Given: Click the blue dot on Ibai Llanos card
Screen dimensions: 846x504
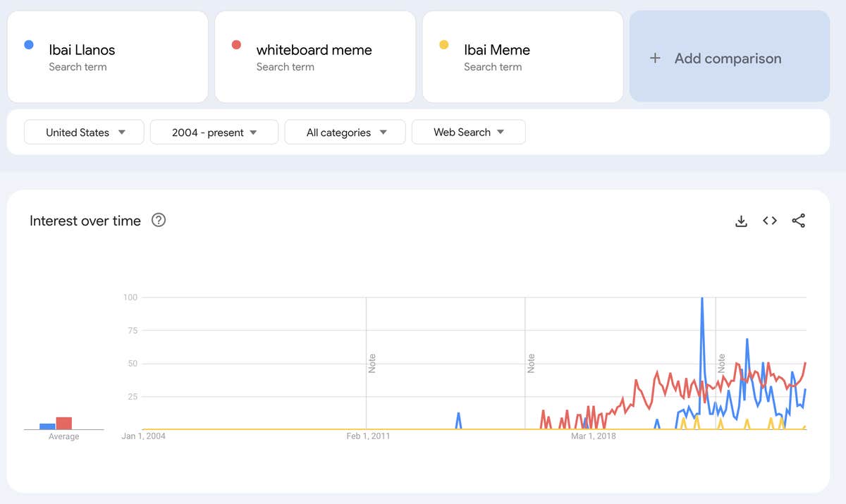Looking at the screenshot, I should click(28, 44).
